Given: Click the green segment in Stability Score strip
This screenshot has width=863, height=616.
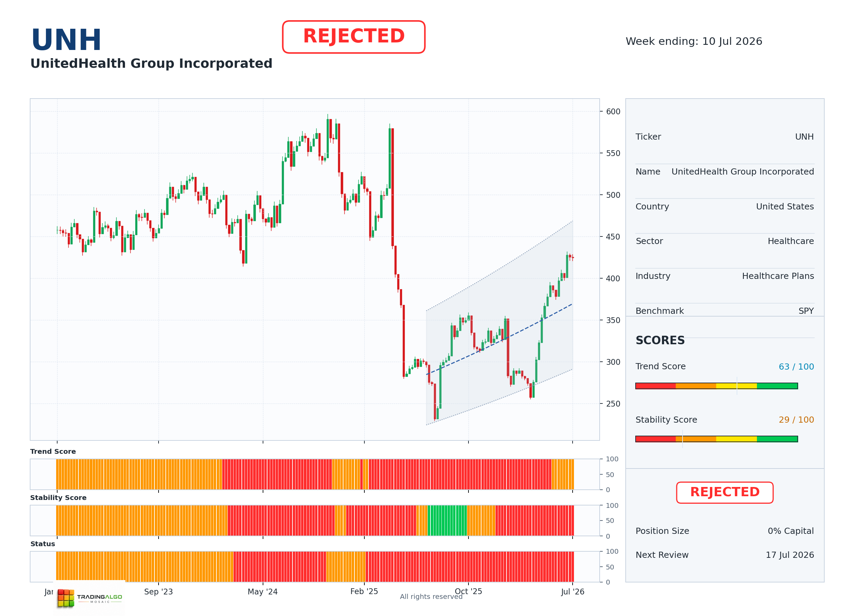Looking at the screenshot, I should 447,521.
